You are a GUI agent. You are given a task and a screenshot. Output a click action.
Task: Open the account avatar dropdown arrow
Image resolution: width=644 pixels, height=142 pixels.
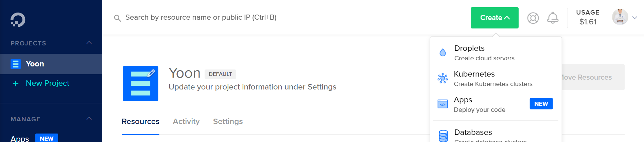click(x=634, y=18)
